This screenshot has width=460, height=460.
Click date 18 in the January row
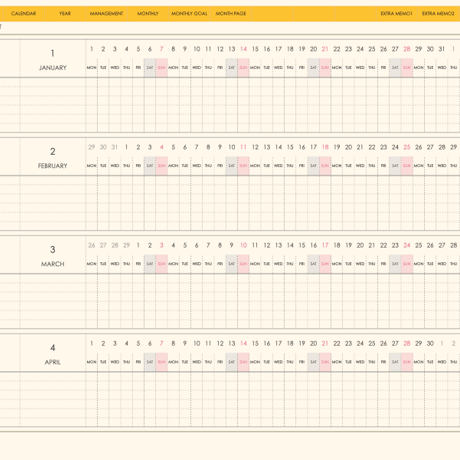click(290, 49)
